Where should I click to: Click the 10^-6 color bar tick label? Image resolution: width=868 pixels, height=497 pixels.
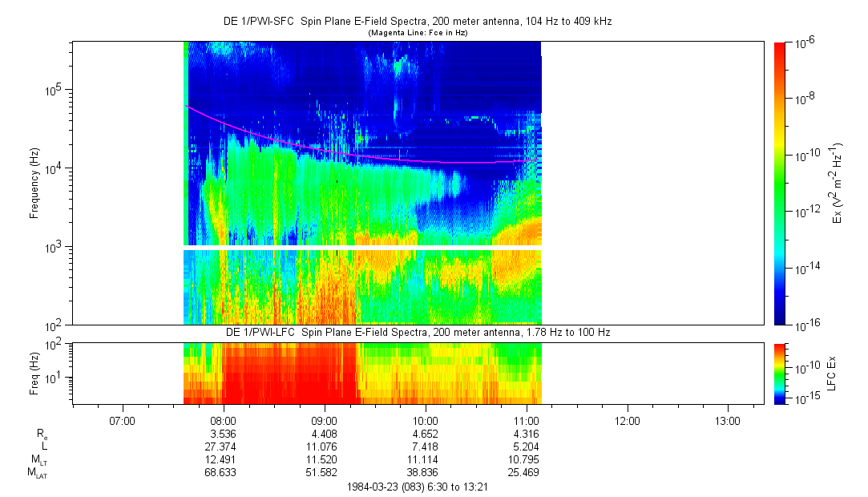tap(803, 42)
